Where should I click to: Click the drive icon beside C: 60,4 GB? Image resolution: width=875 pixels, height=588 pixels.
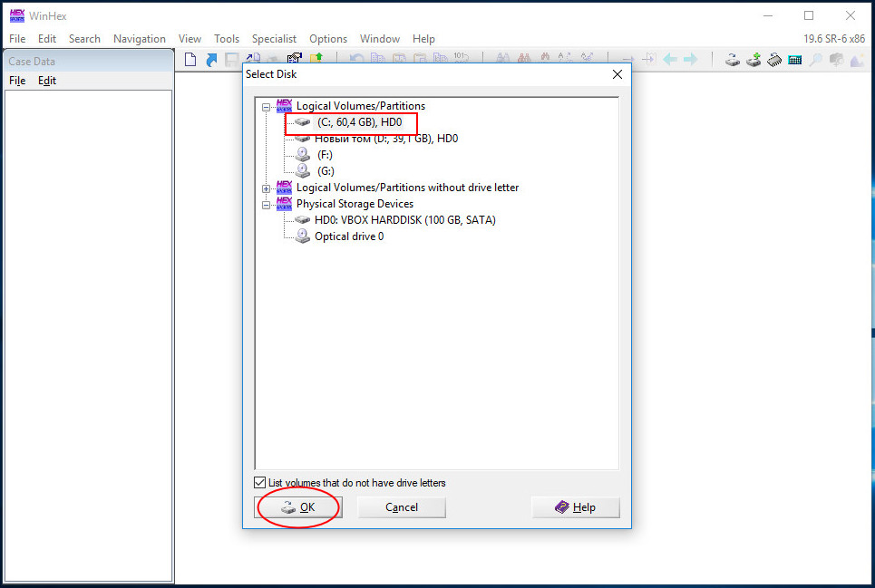point(303,122)
